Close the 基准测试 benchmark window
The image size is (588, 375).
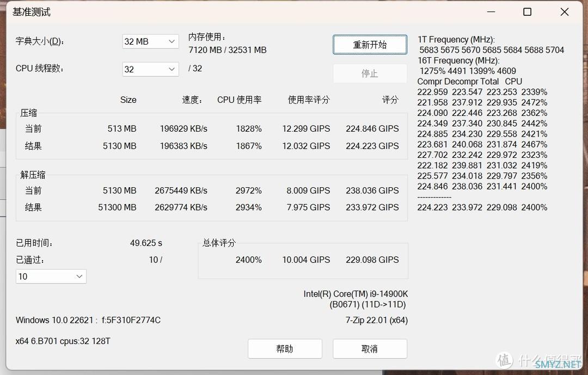pos(565,12)
